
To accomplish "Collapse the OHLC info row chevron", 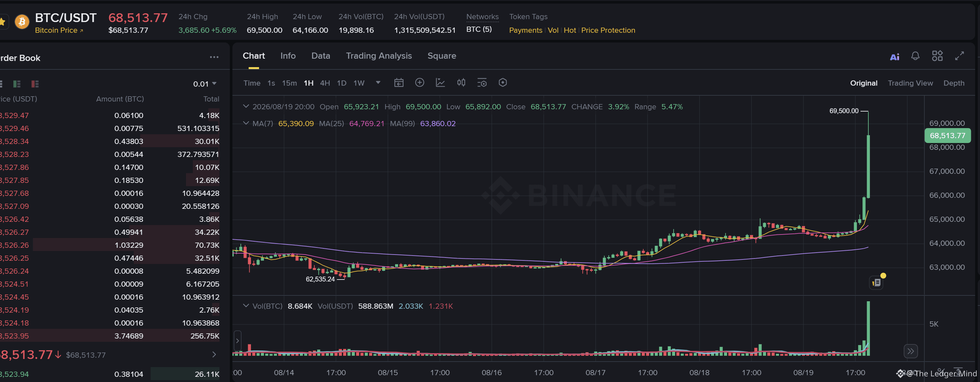I will pyautogui.click(x=246, y=106).
